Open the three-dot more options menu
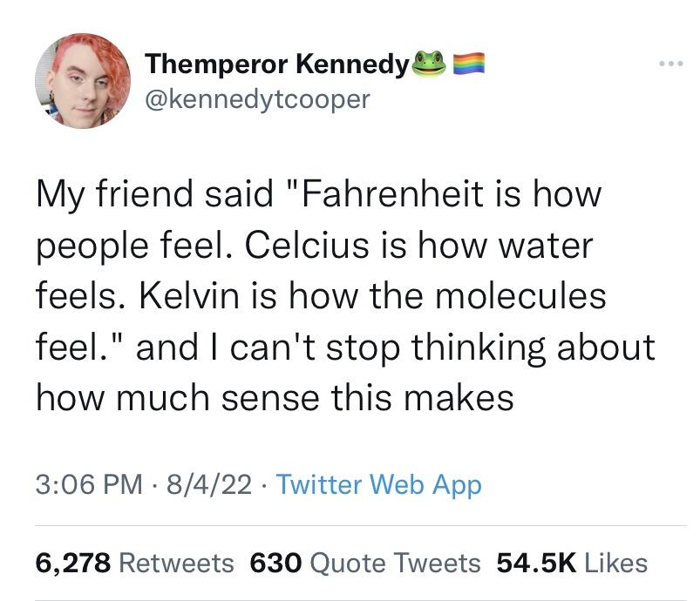The image size is (700, 601). coord(669,67)
